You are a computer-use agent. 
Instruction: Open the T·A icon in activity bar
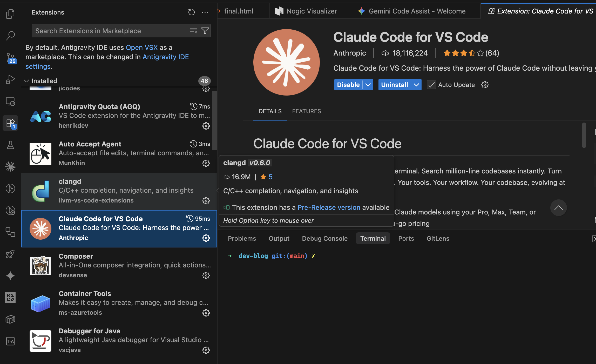[10, 341]
